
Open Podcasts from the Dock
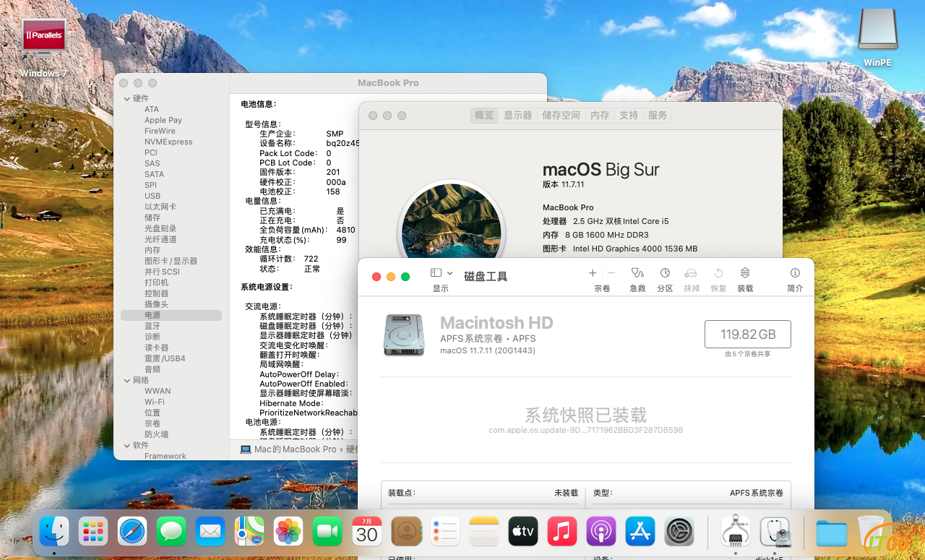coord(601,532)
